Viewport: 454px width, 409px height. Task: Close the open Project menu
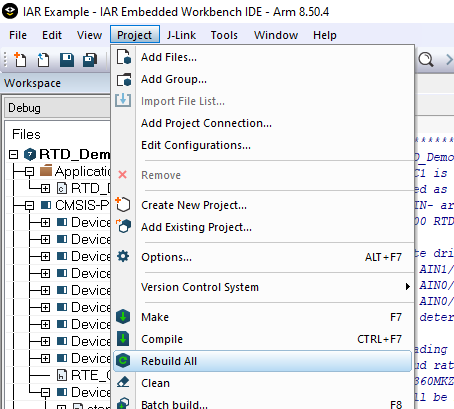pos(135,35)
